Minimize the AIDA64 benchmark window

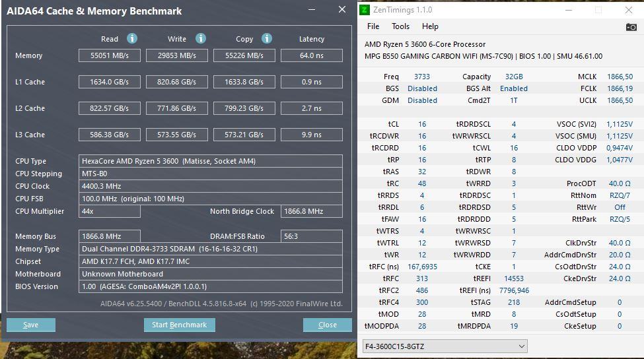pyautogui.click(x=312, y=9)
